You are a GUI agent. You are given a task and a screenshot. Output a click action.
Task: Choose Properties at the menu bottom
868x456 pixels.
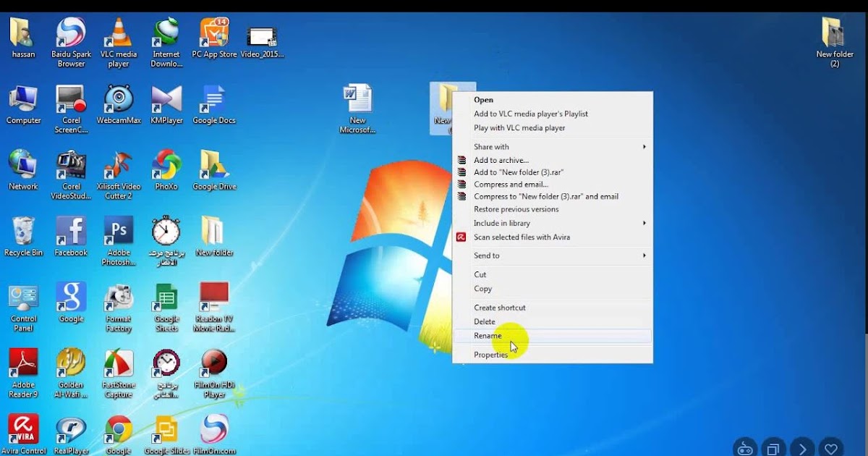pyautogui.click(x=553, y=355)
